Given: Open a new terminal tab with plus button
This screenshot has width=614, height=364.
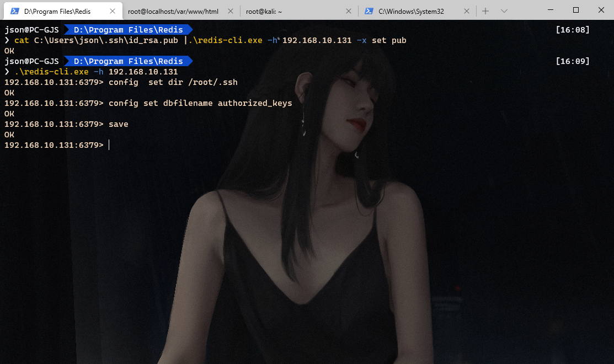Looking at the screenshot, I should point(485,11).
